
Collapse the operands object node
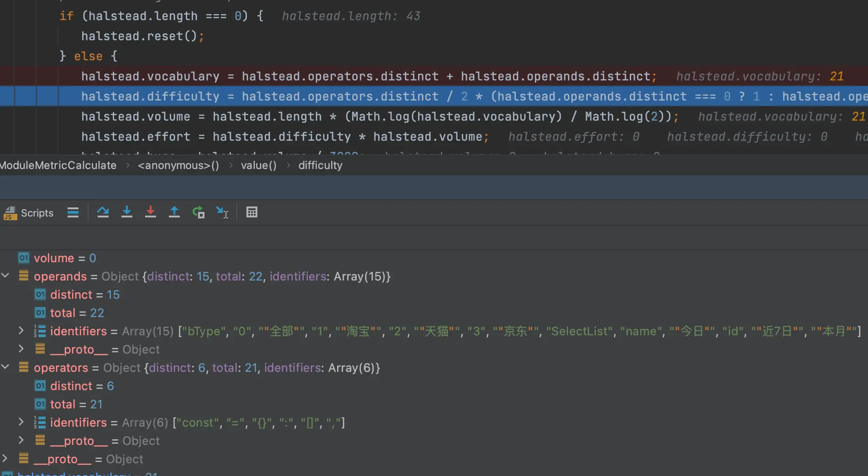[x=5, y=276]
